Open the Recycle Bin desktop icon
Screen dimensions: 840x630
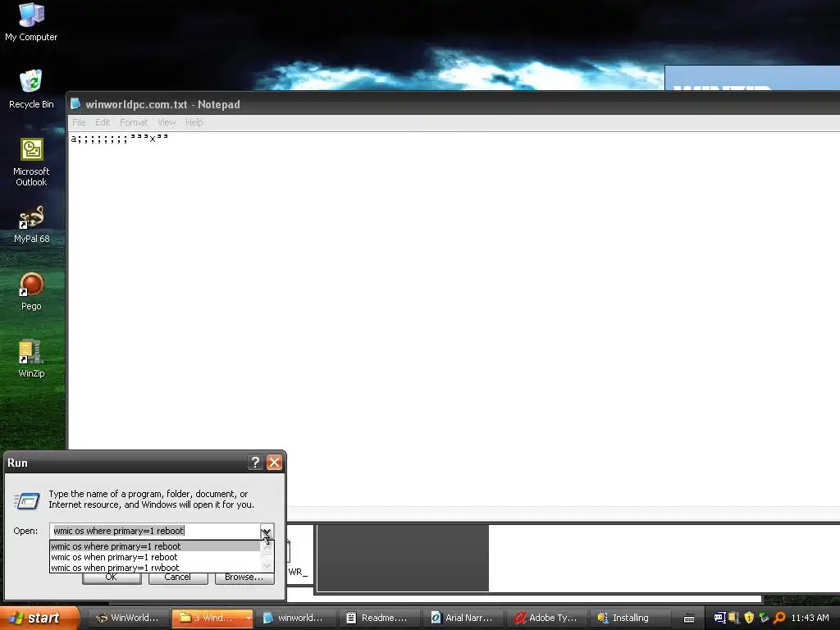click(x=31, y=89)
